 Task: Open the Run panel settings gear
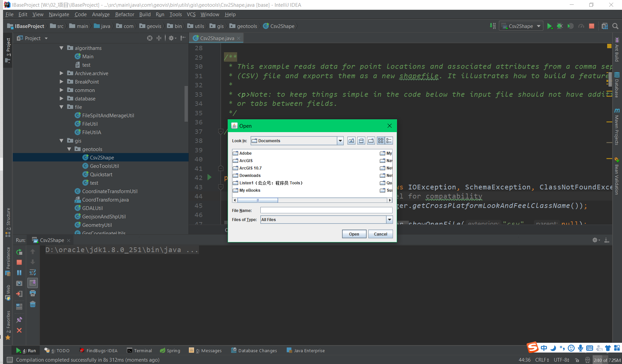pyautogui.click(x=596, y=240)
